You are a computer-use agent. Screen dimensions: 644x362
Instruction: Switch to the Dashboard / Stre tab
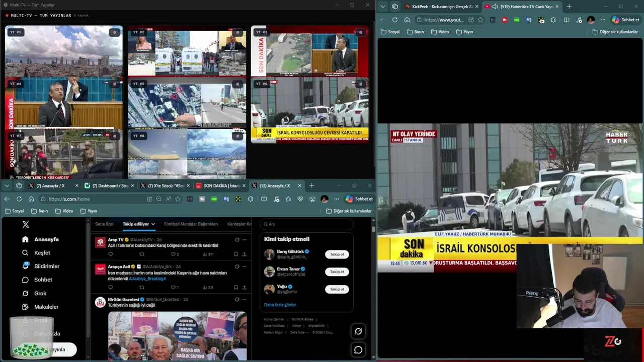pos(110,186)
